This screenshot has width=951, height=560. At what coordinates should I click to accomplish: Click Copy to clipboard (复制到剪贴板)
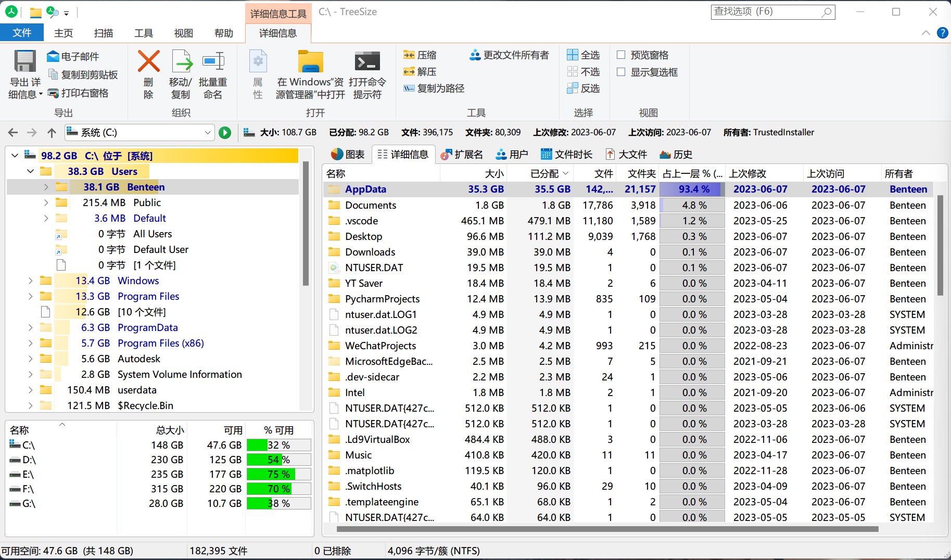point(83,74)
